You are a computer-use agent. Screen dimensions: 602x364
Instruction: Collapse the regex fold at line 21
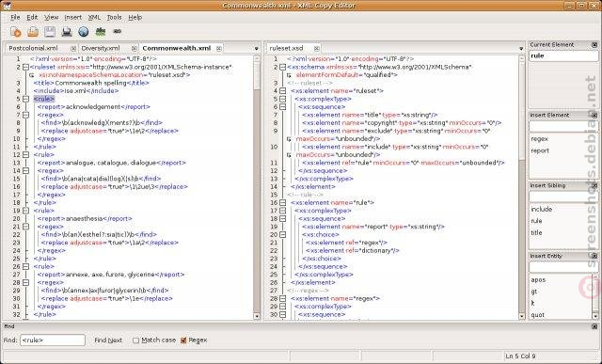pyautogui.click(x=25, y=227)
